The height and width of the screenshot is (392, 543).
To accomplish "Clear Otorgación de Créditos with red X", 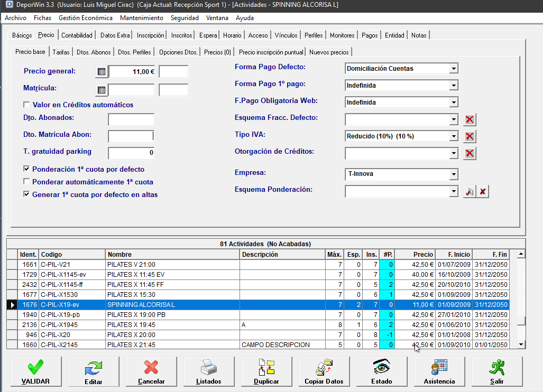I will tap(470, 153).
